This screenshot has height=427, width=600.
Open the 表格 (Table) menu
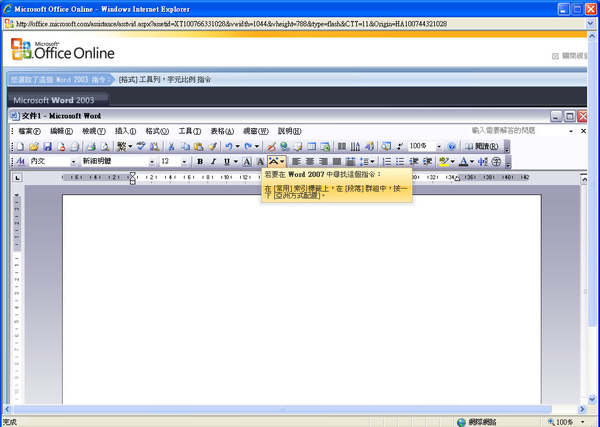[222, 131]
